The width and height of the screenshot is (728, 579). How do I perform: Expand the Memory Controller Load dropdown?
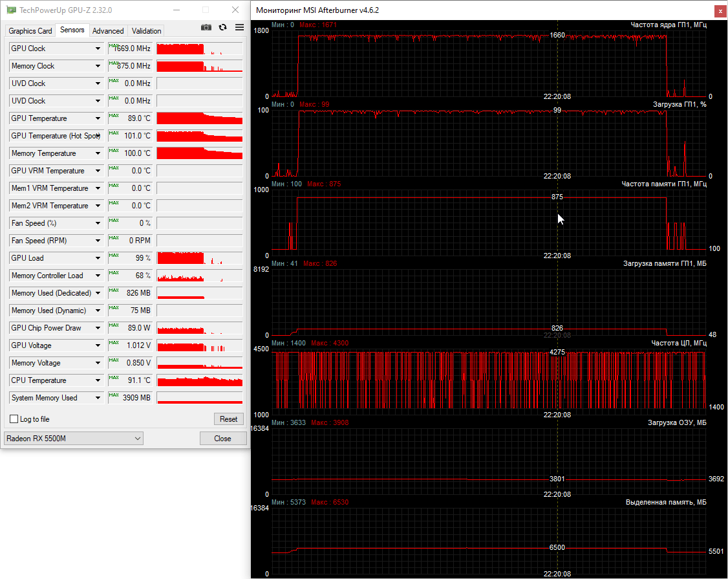98,276
